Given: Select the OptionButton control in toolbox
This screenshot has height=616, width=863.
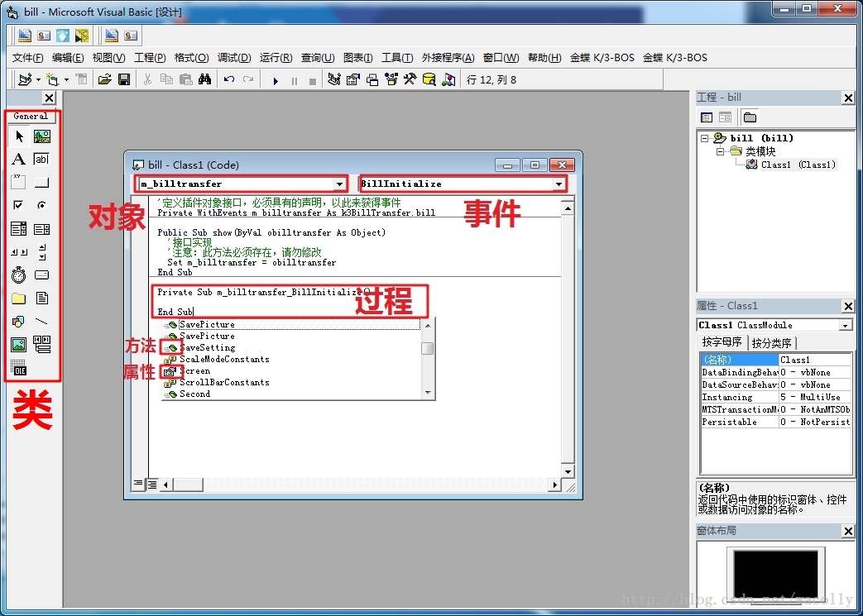Looking at the screenshot, I should (42, 205).
